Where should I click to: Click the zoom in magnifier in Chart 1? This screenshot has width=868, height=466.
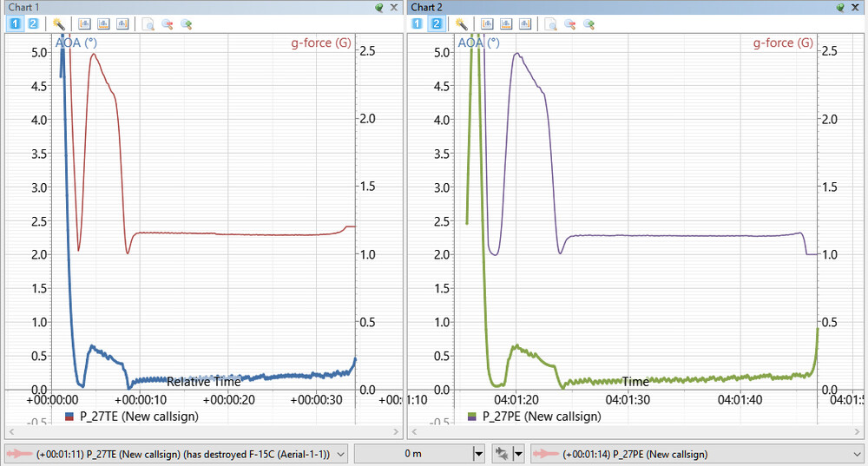point(187,23)
